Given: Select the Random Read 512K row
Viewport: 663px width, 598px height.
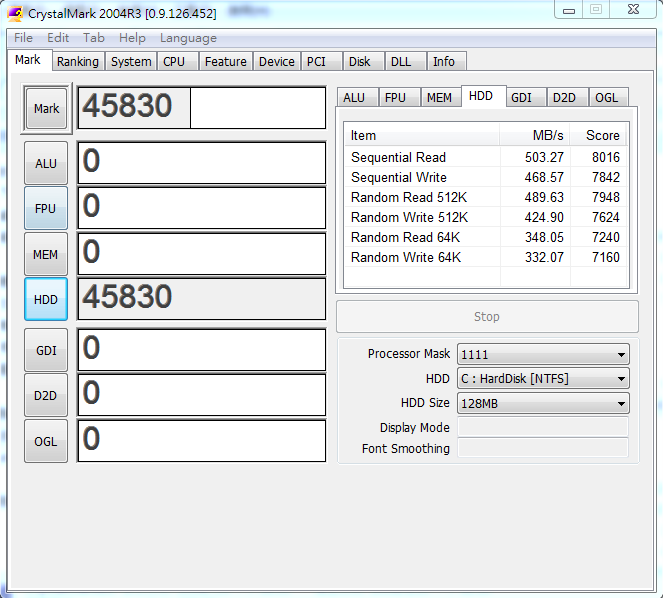Looking at the screenshot, I should [485, 198].
